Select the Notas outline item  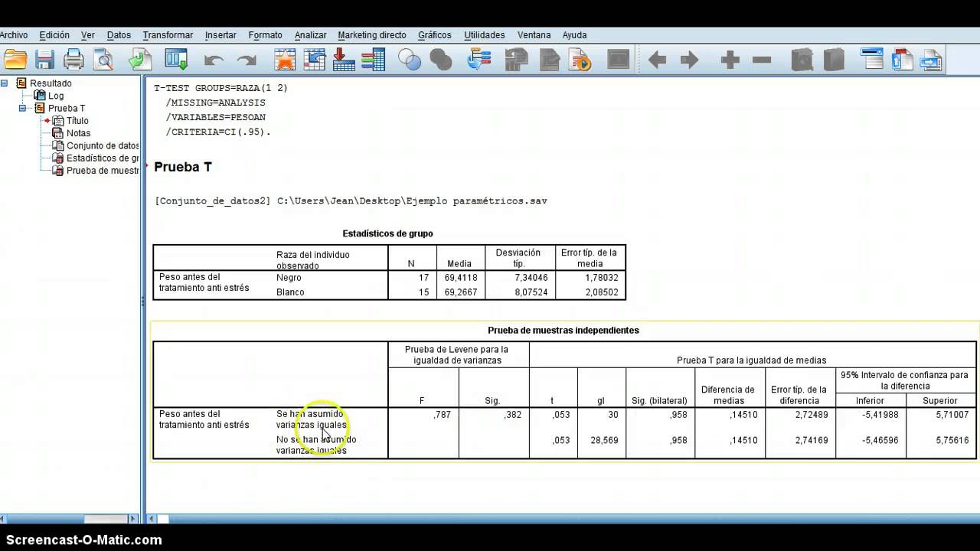coord(78,133)
